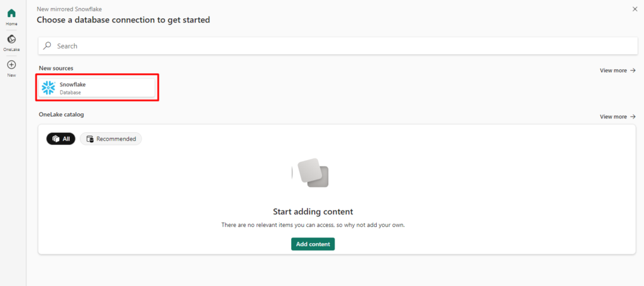Click View more next to New sources
The width and height of the screenshot is (644, 286).
(x=618, y=71)
